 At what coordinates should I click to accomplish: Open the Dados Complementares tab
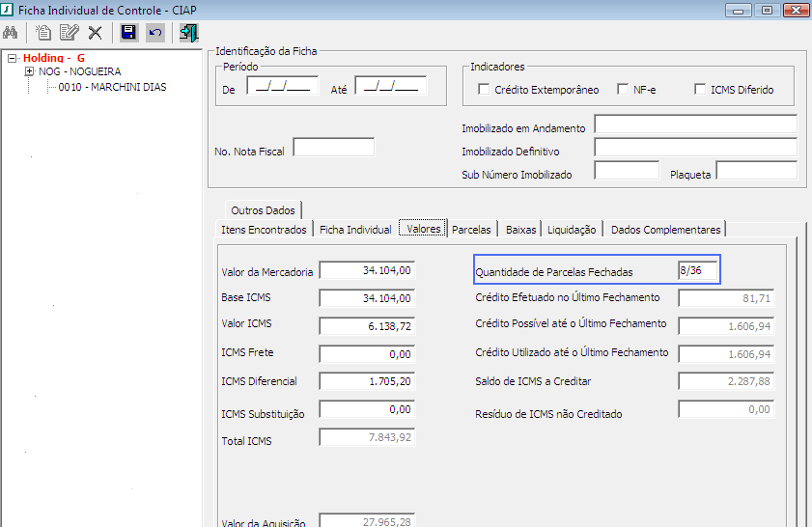coord(665,230)
